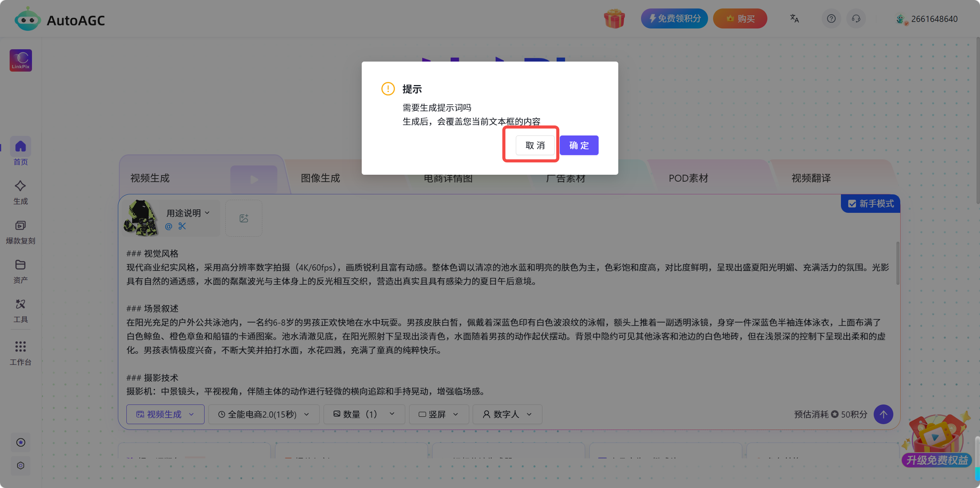Screen dimensions: 980x488
Task: Open the 视频生成 mode dropdown
Action: click(x=165, y=414)
